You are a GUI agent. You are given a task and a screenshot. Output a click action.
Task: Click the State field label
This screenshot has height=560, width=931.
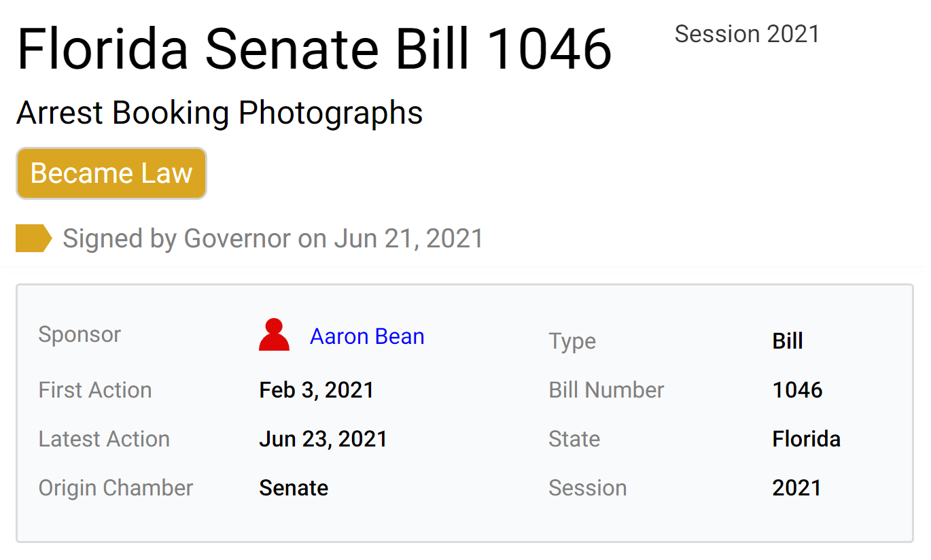[574, 439]
